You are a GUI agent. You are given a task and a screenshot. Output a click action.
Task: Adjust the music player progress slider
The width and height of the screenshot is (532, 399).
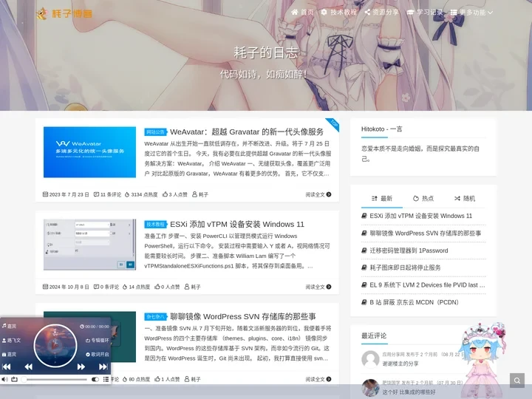(x=55, y=379)
